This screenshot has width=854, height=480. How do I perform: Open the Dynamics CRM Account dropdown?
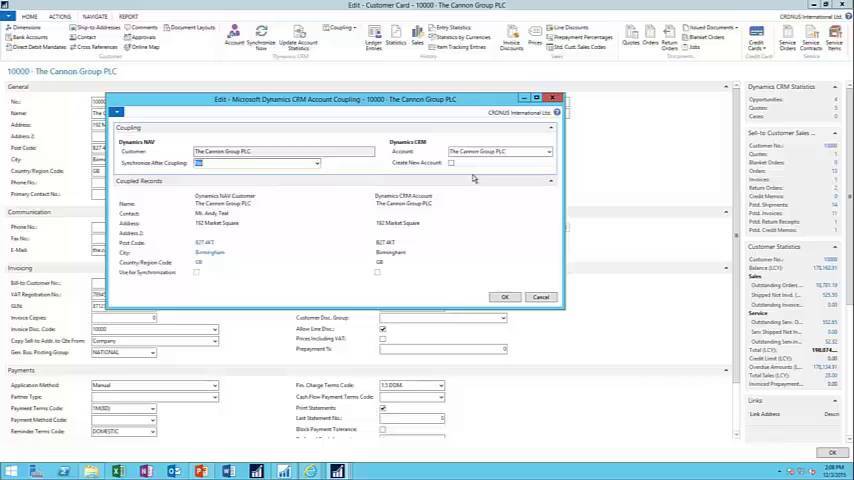(x=549, y=151)
